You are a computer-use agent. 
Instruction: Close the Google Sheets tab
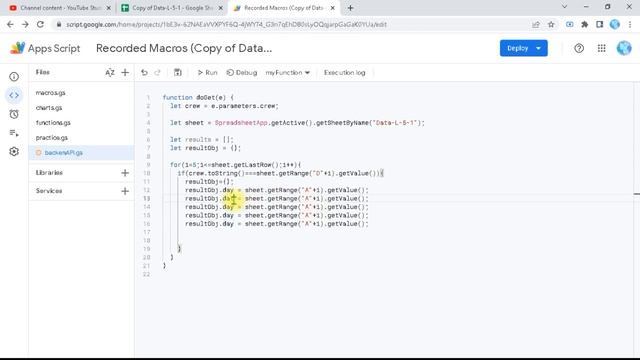click(220, 8)
